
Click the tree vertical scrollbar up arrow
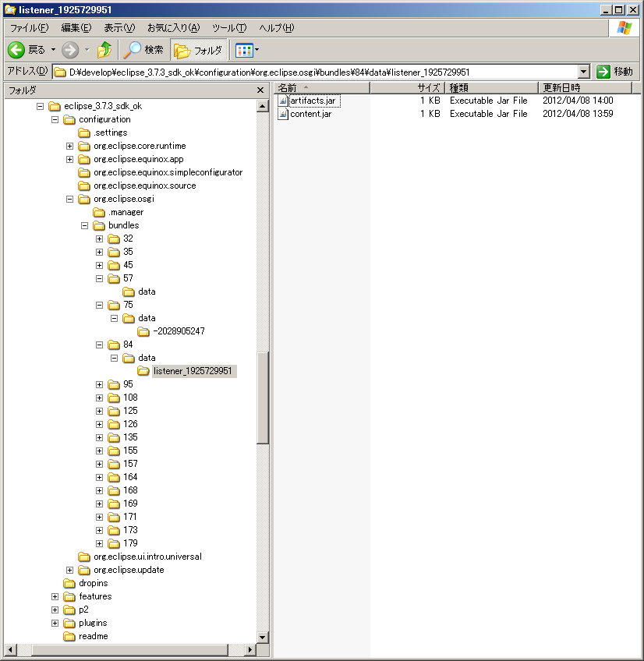point(262,106)
